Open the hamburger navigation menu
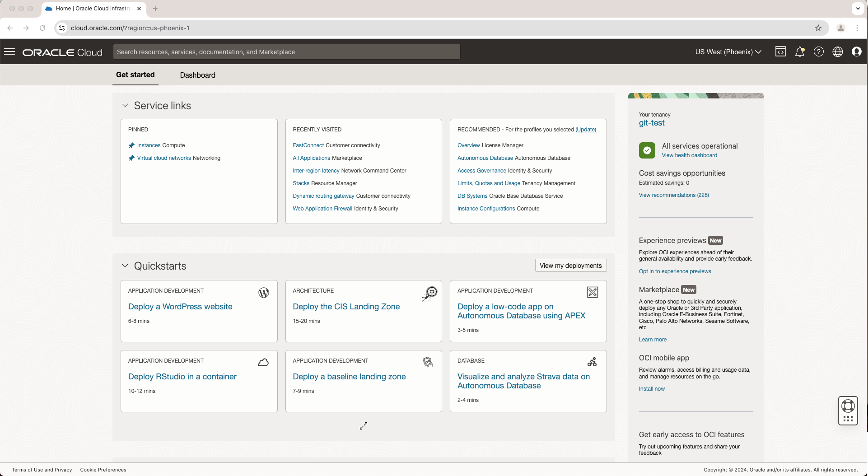The height and width of the screenshot is (476, 868). [x=9, y=52]
